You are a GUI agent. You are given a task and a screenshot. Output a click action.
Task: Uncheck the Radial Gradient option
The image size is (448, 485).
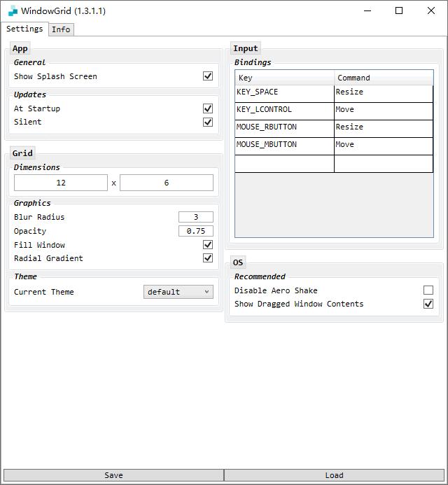pos(208,258)
